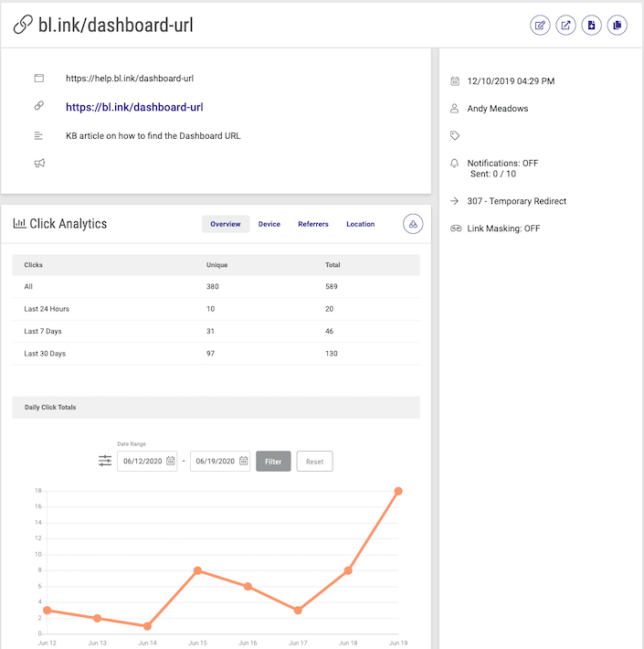The image size is (644, 649).
Task: Click the 'Notifications: OFF' text
Action: [502, 163]
